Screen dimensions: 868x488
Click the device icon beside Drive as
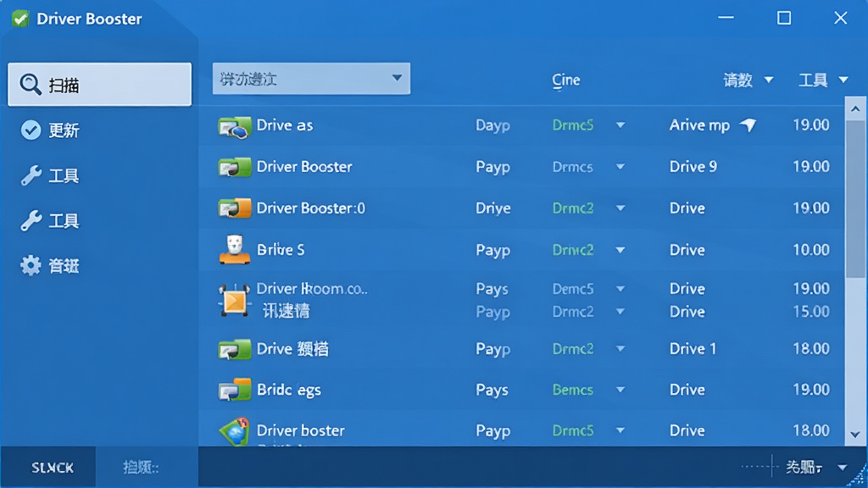234,127
